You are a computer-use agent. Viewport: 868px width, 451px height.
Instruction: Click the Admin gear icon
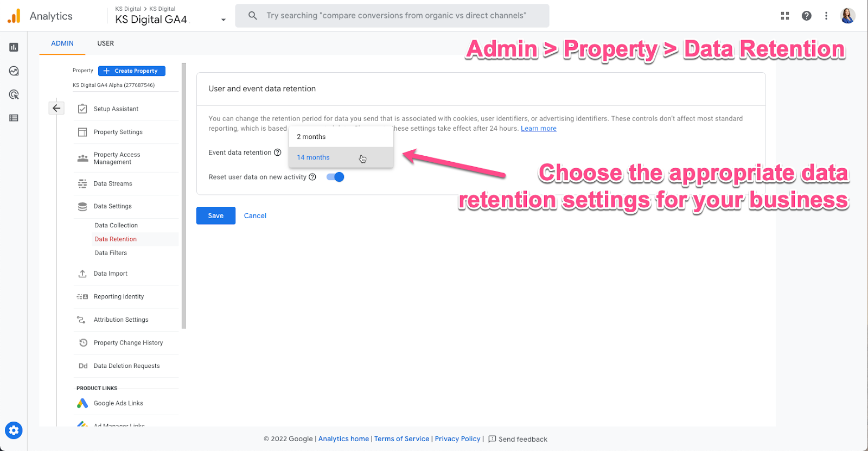[14, 430]
